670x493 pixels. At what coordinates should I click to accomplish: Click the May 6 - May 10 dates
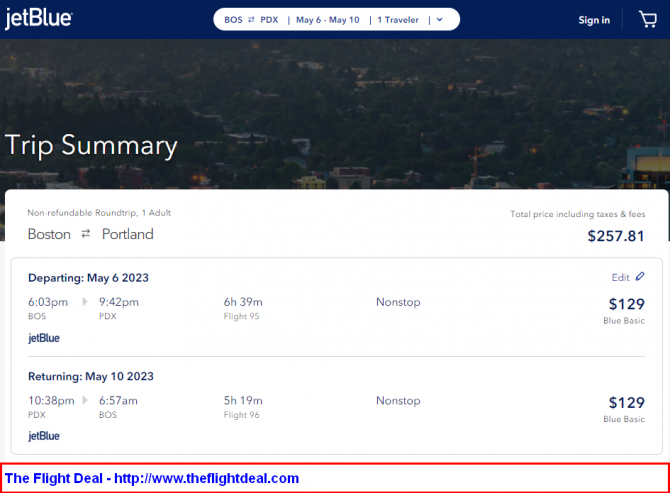(x=328, y=20)
